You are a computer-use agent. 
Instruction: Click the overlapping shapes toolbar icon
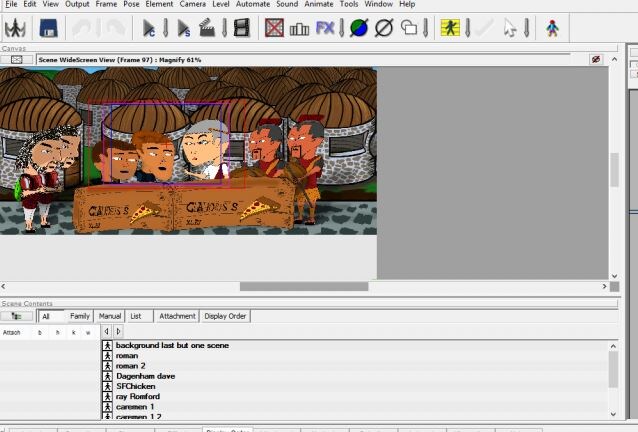pos(409,28)
